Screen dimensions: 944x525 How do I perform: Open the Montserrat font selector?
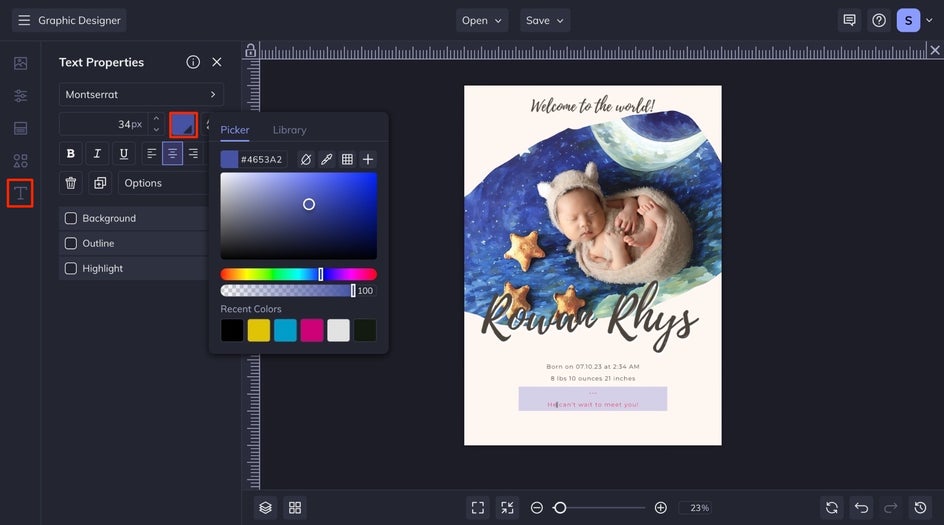(141, 95)
